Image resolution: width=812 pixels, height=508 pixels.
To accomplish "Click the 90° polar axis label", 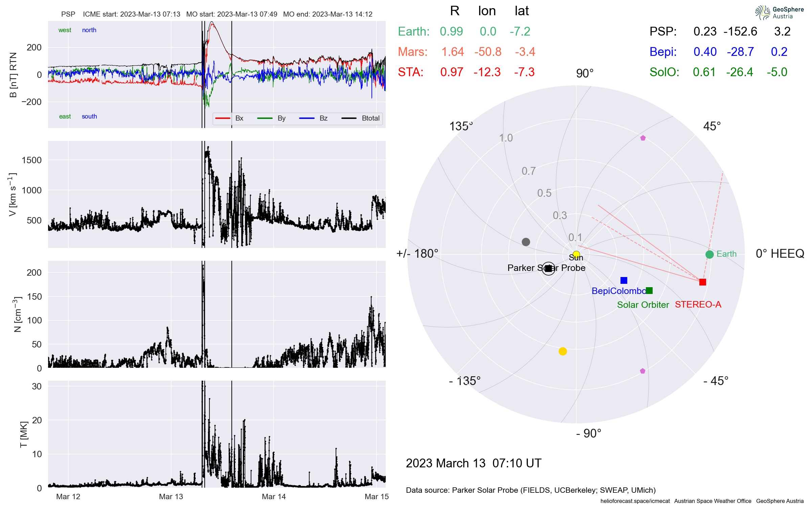I will tap(585, 73).
